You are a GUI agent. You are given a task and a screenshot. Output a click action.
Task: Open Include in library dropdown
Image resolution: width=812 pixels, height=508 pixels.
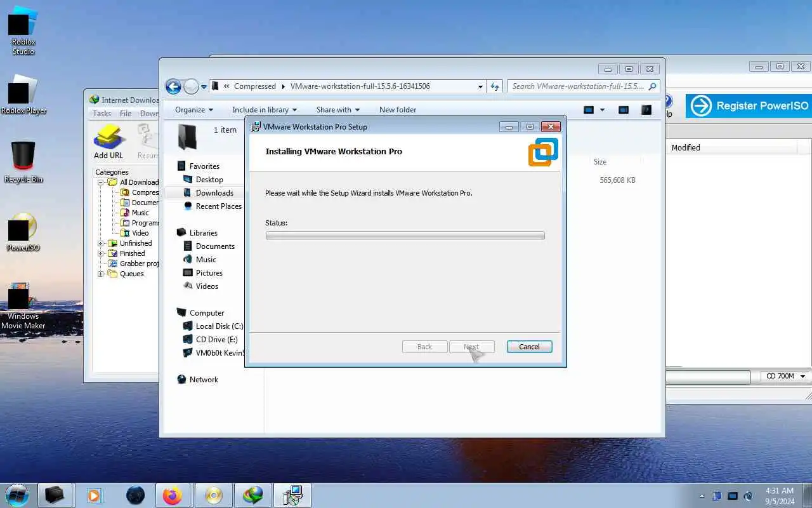pyautogui.click(x=265, y=110)
